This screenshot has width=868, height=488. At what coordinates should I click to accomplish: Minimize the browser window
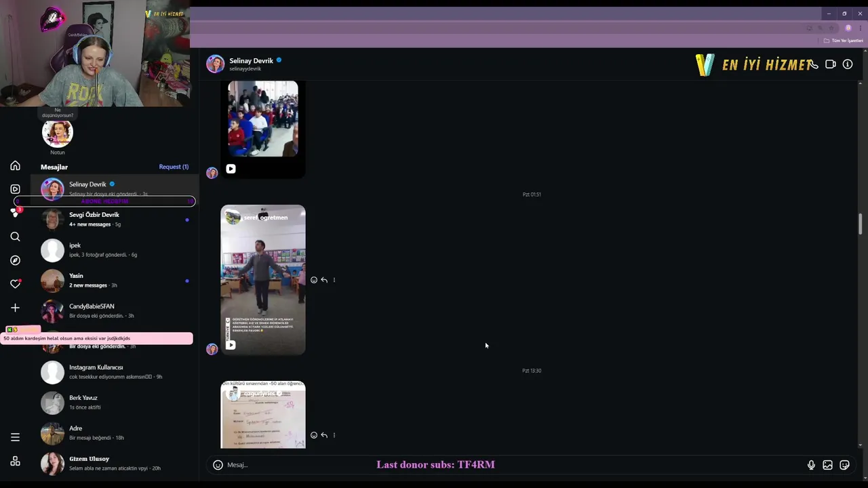(x=829, y=14)
